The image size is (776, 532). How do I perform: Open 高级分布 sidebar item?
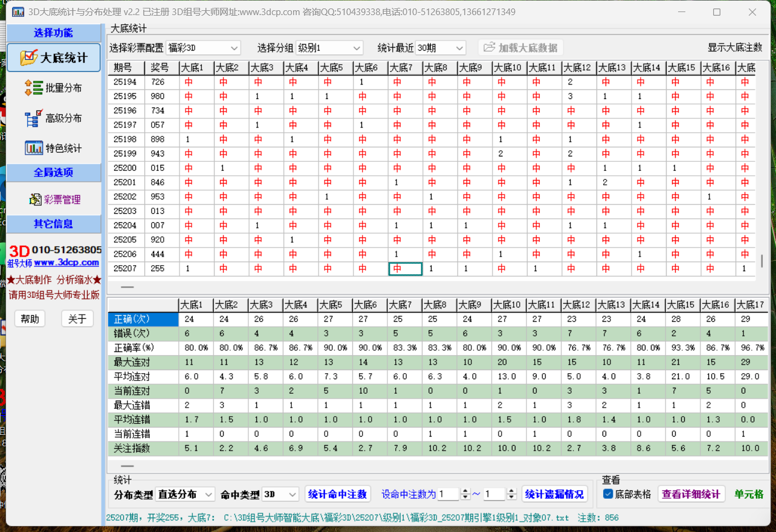pos(53,118)
